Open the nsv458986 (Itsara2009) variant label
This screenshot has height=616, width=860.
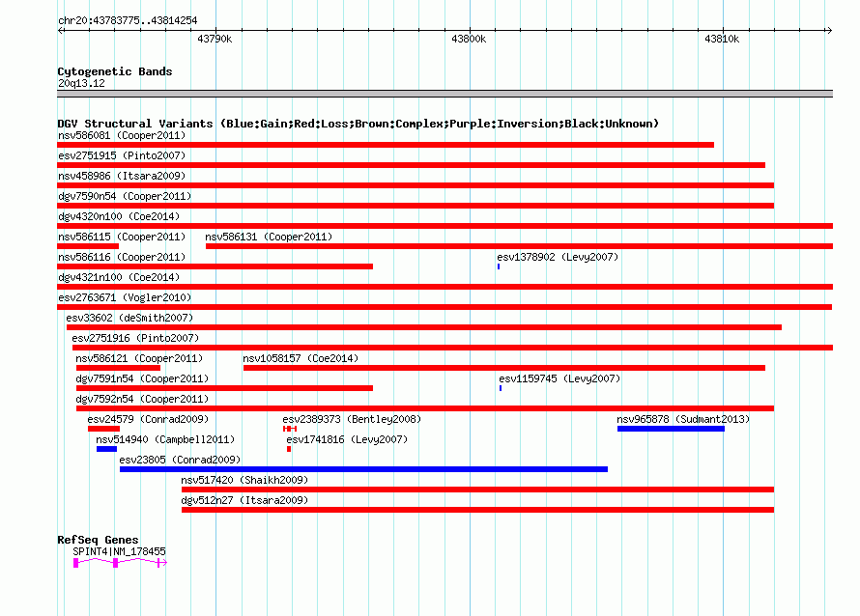pyautogui.click(x=122, y=176)
